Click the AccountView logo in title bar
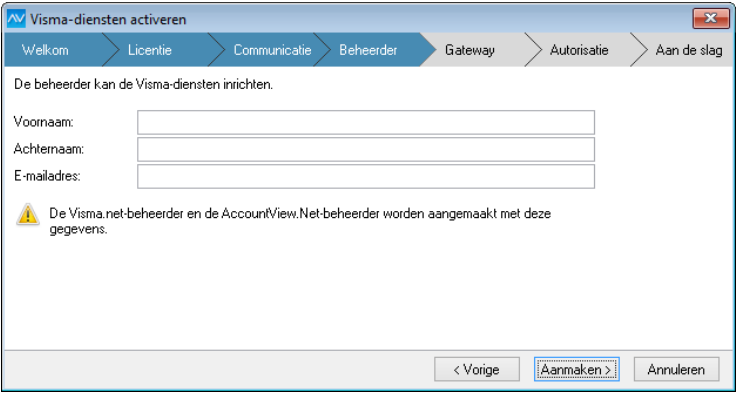Viewport: 737px width, 393px height. click(x=16, y=19)
